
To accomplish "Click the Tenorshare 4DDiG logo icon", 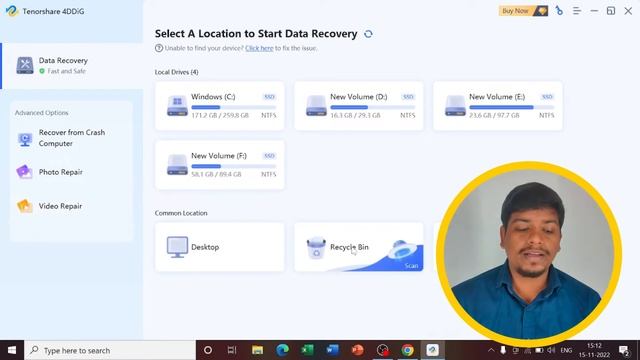I will click(x=11, y=11).
